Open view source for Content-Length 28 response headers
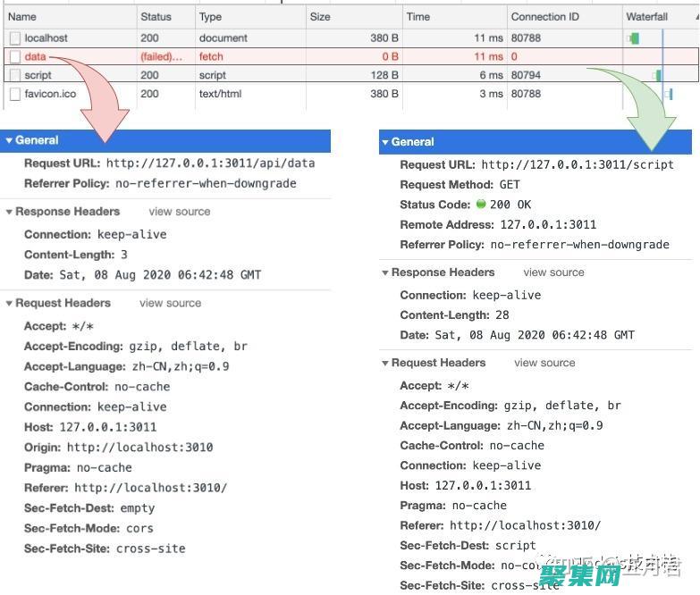 (554, 272)
